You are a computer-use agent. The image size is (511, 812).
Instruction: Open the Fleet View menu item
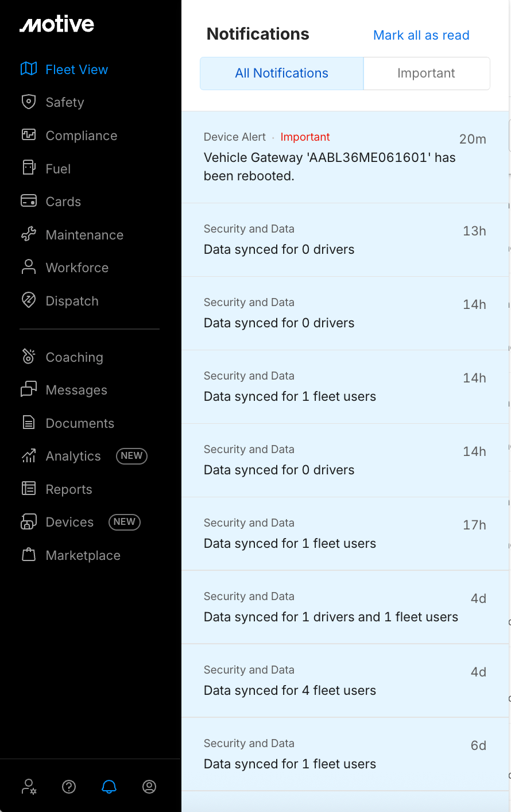76,69
